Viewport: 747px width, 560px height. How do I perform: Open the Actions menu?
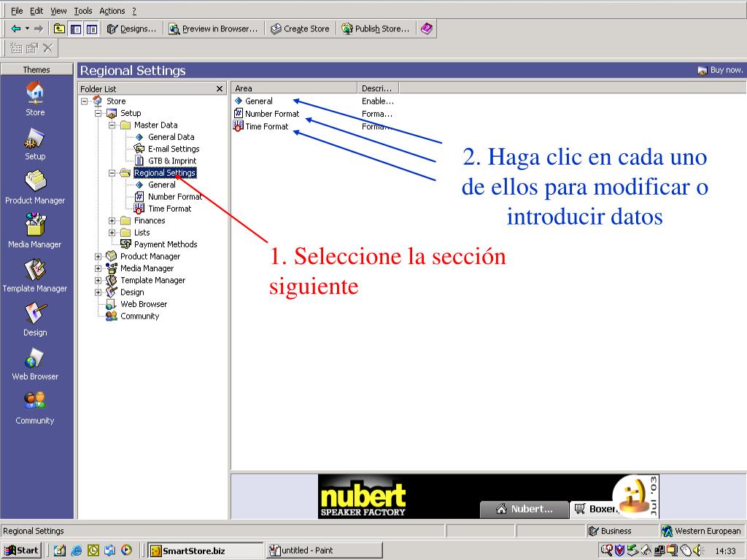(x=112, y=10)
